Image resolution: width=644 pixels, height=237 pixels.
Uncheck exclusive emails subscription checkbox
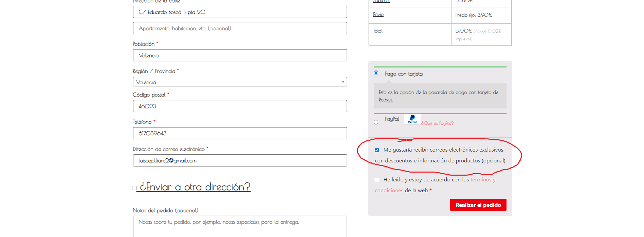pos(377,150)
